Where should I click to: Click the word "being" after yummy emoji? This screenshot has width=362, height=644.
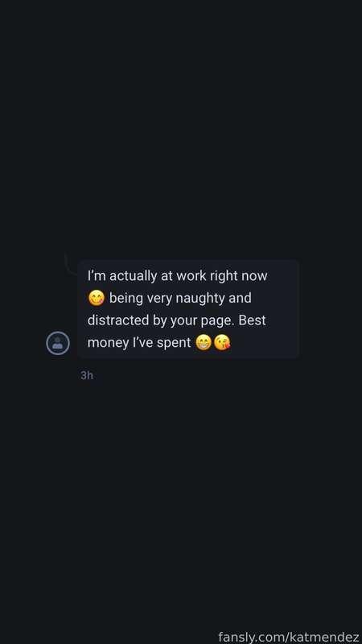pos(126,299)
